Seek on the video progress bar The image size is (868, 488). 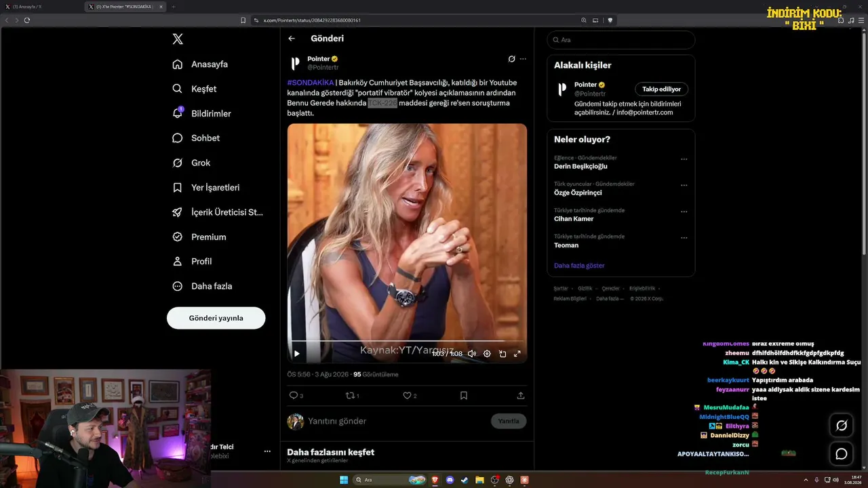(x=407, y=341)
